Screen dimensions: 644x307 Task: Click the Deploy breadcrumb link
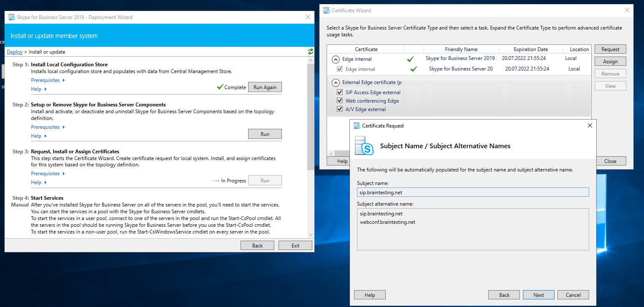coord(15,52)
